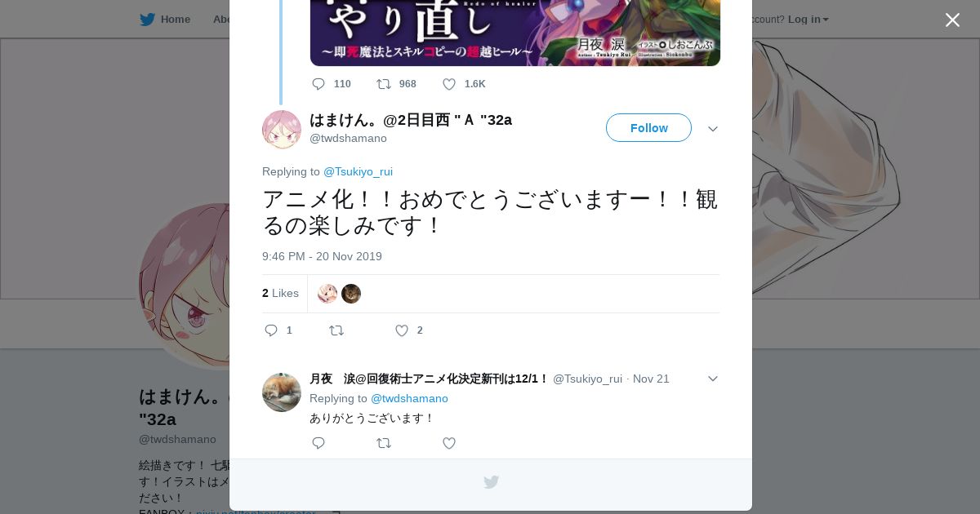
Task: Open @twdshamano link in reply tweet
Action: coord(409,398)
